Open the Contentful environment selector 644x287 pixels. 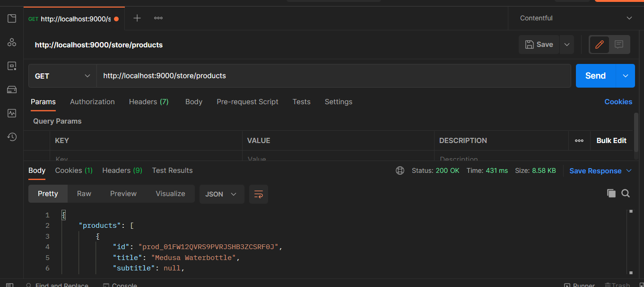(576, 18)
